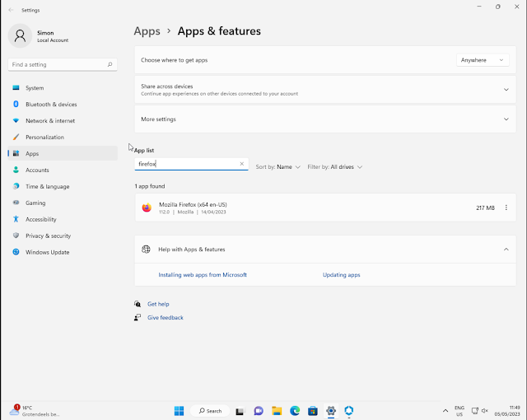The width and height of the screenshot is (527, 420).
Task: Open Privacy & security settings
Action: click(x=63, y=236)
